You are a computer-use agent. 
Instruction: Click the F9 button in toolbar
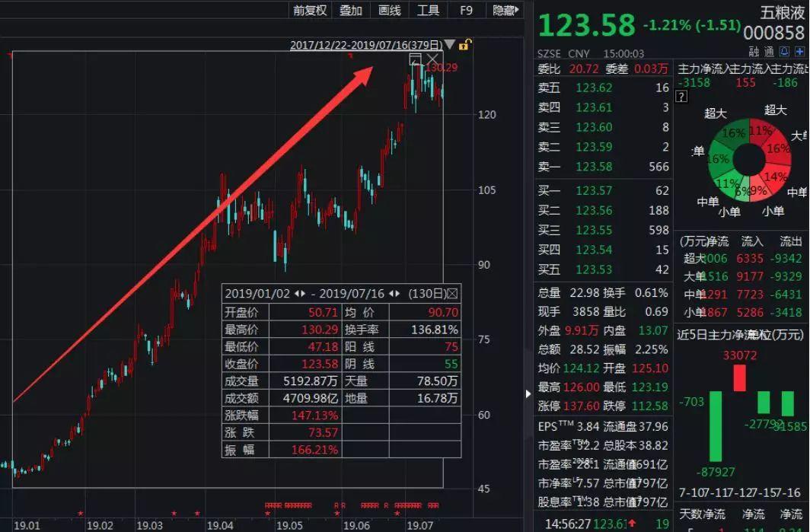pos(467,11)
